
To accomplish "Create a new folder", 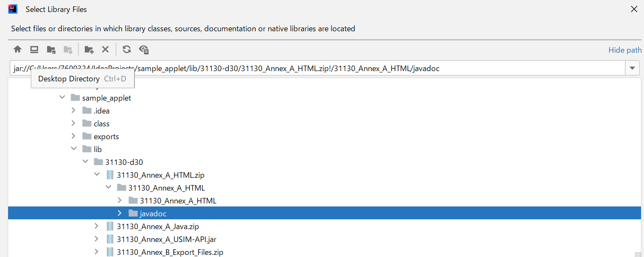I will (89, 49).
